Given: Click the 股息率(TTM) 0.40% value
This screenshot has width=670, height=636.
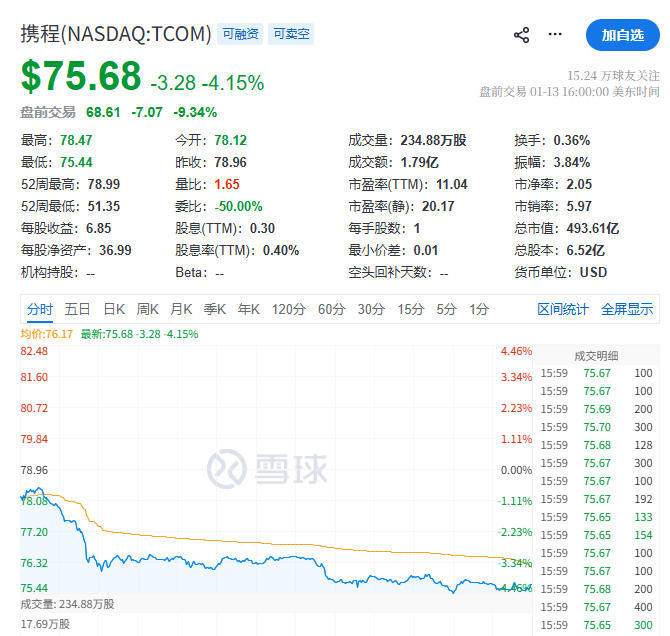Looking at the screenshot, I should click(x=281, y=250).
